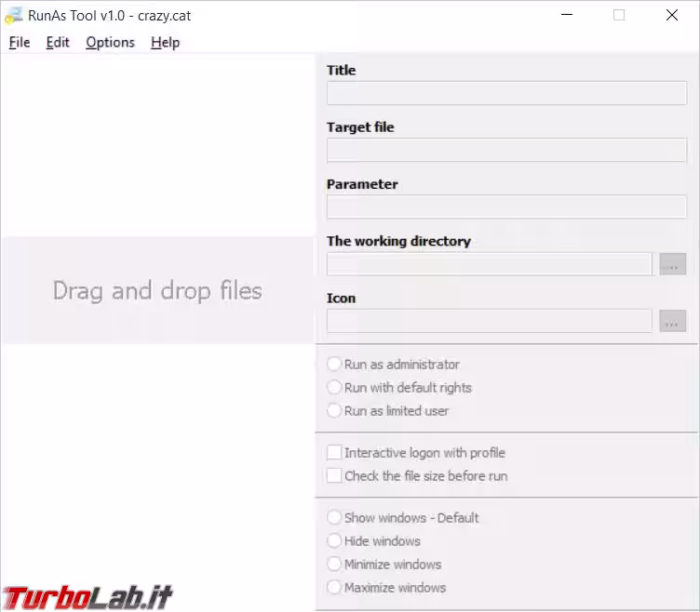Open the Options menu
The height and width of the screenshot is (612, 700).
(110, 43)
